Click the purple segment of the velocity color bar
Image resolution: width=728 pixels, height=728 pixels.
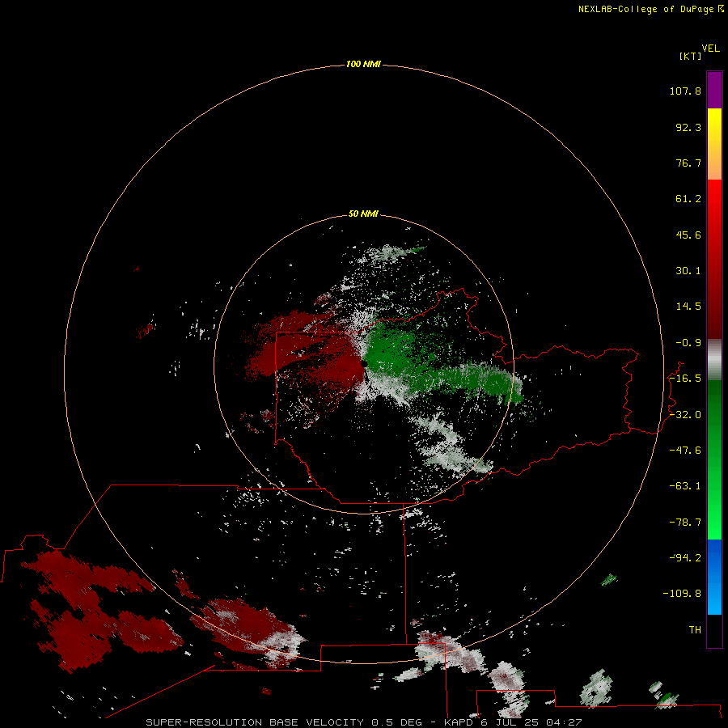(x=714, y=90)
